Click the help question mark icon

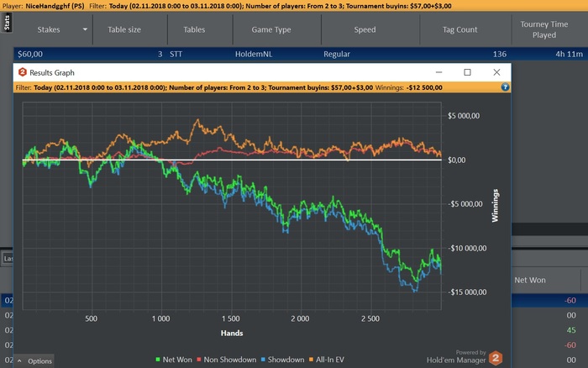coord(505,87)
